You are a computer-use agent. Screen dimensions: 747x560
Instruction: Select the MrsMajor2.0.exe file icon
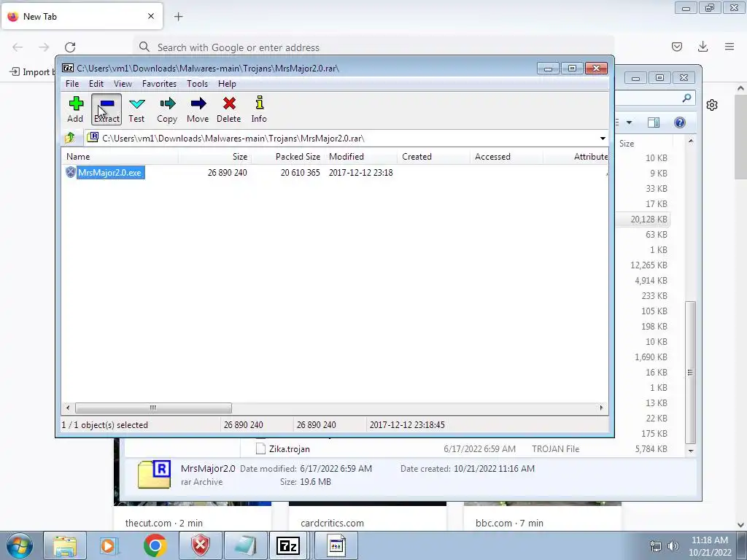[71, 172]
